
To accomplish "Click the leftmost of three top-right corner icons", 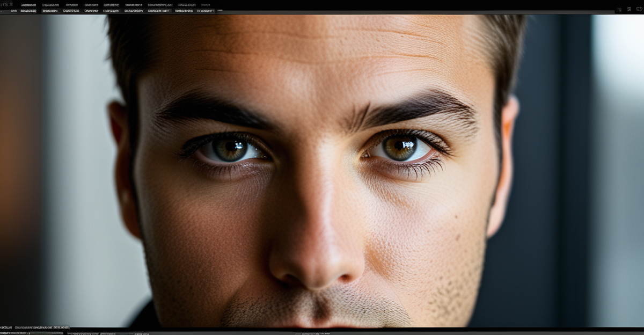I will tap(619, 9).
